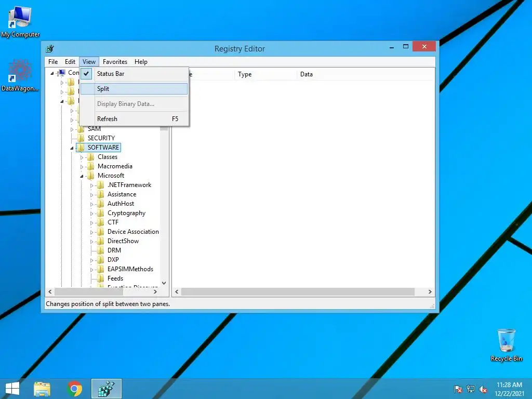This screenshot has width=532, height=399.
Task: Click the DirectShow folder icon
Action: tap(101, 241)
